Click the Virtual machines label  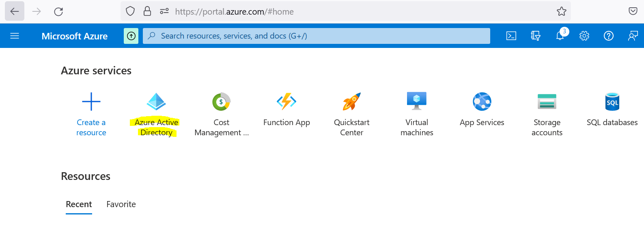(417, 128)
